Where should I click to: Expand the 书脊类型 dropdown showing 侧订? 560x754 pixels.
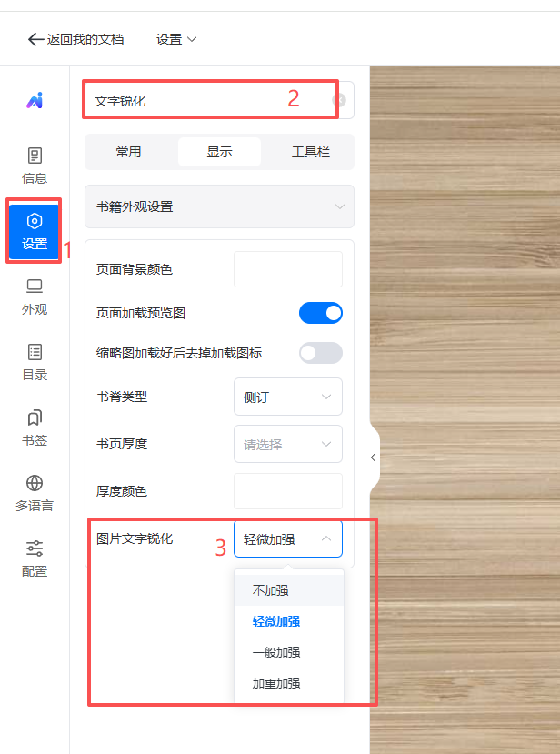coord(287,397)
